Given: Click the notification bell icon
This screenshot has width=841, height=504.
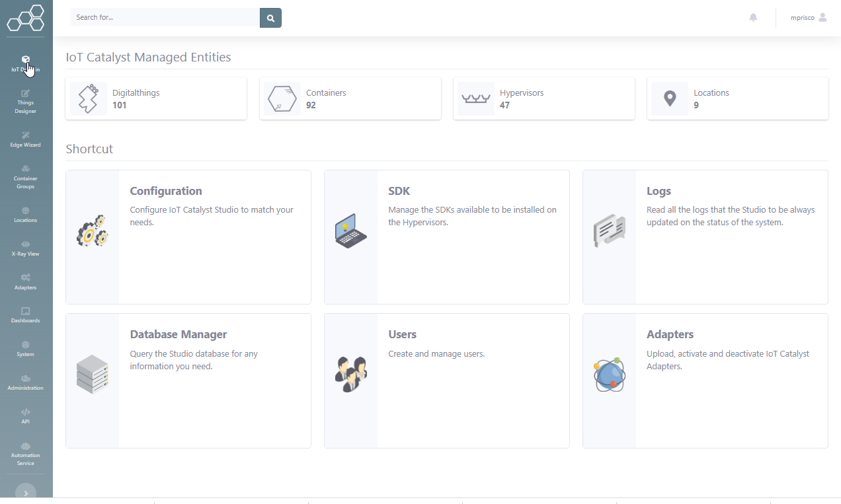Looking at the screenshot, I should click(x=753, y=18).
